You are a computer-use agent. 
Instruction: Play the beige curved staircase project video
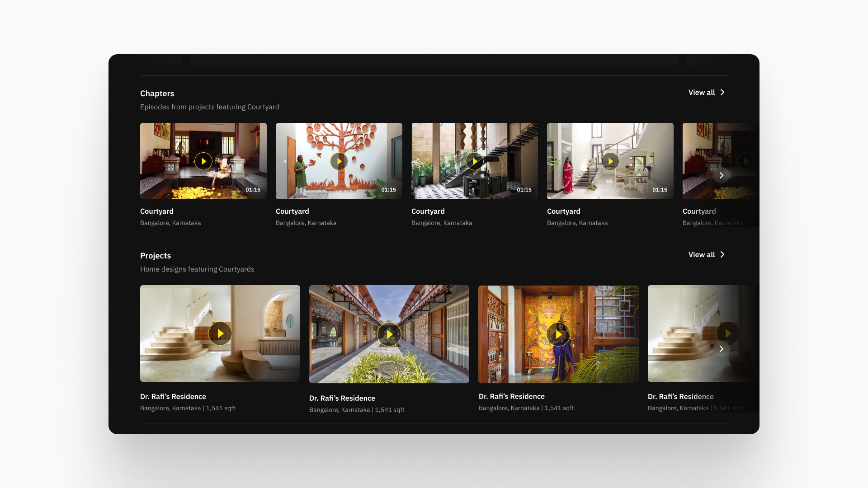point(220,333)
